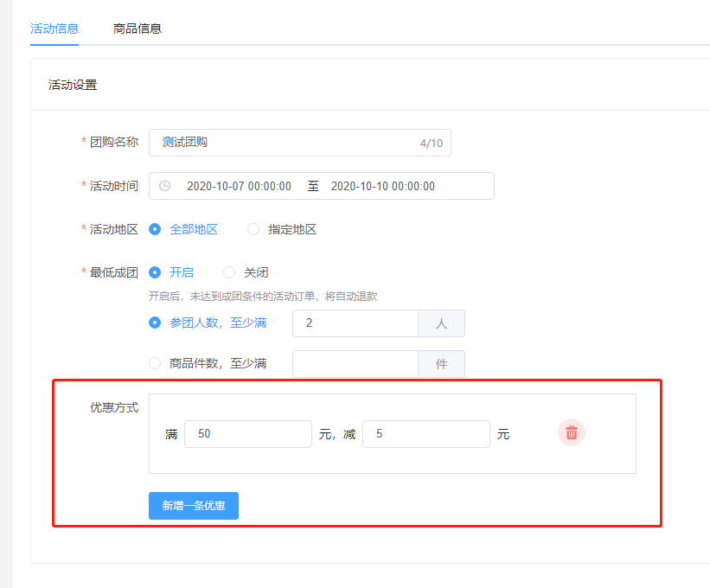
Task: Delete the discount row with trash icon
Action: point(572,432)
